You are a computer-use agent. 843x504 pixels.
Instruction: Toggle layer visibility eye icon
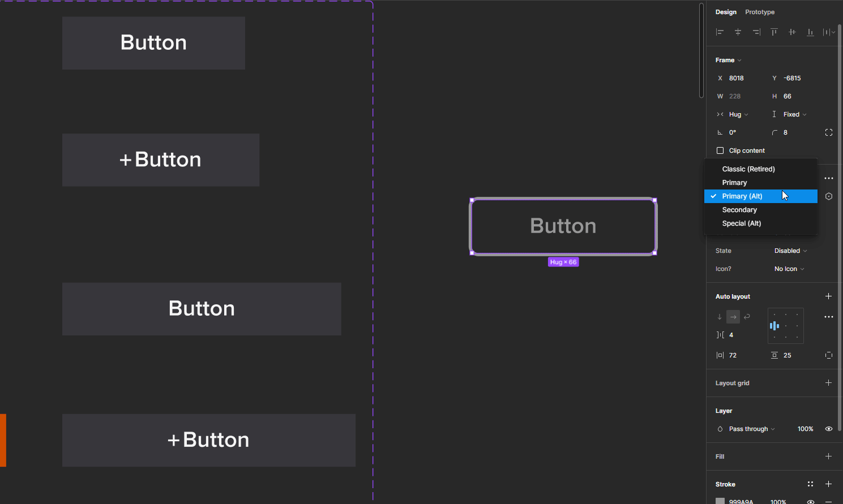click(x=829, y=429)
